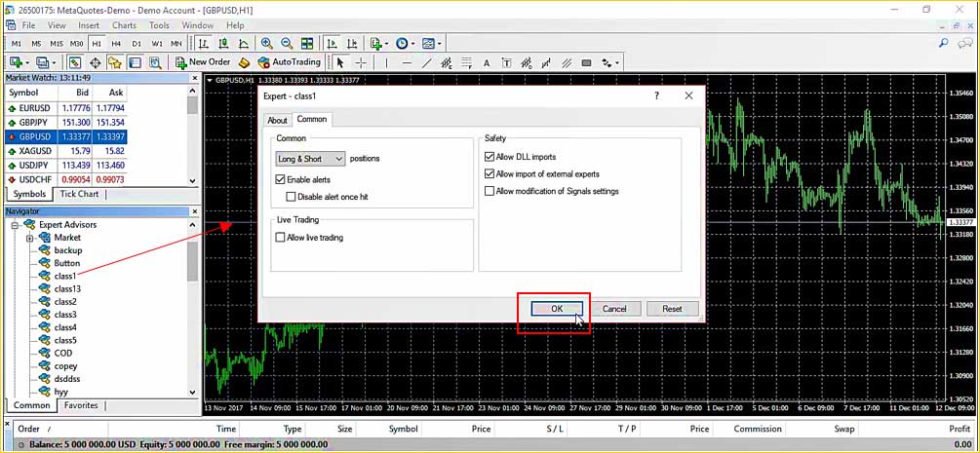Open the File menu
The width and height of the screenshot is (980, 453).
tap(28, 25)
